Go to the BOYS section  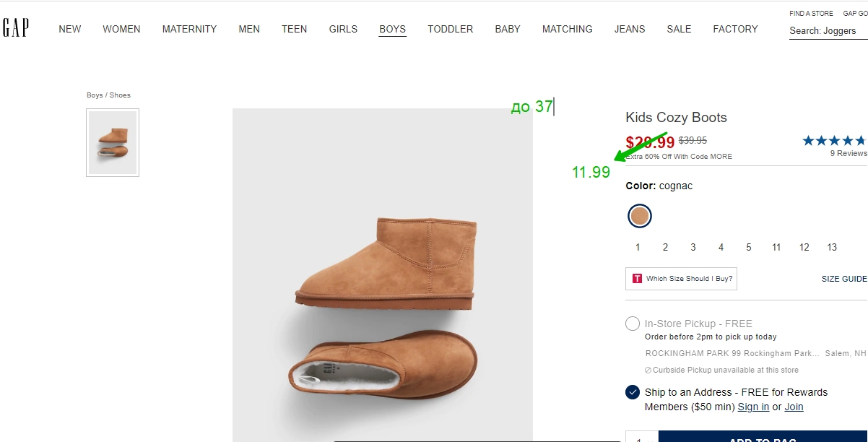point(393,30)
